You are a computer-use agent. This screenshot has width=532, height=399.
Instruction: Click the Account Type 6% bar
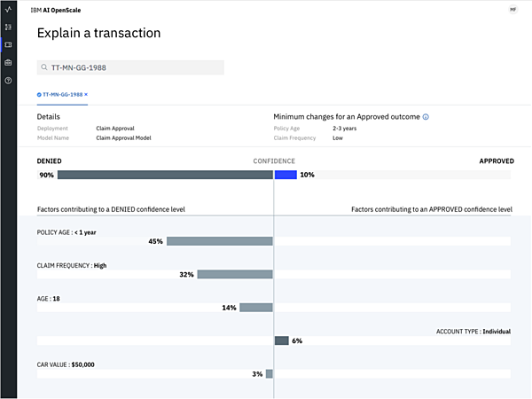coord(282,340)
